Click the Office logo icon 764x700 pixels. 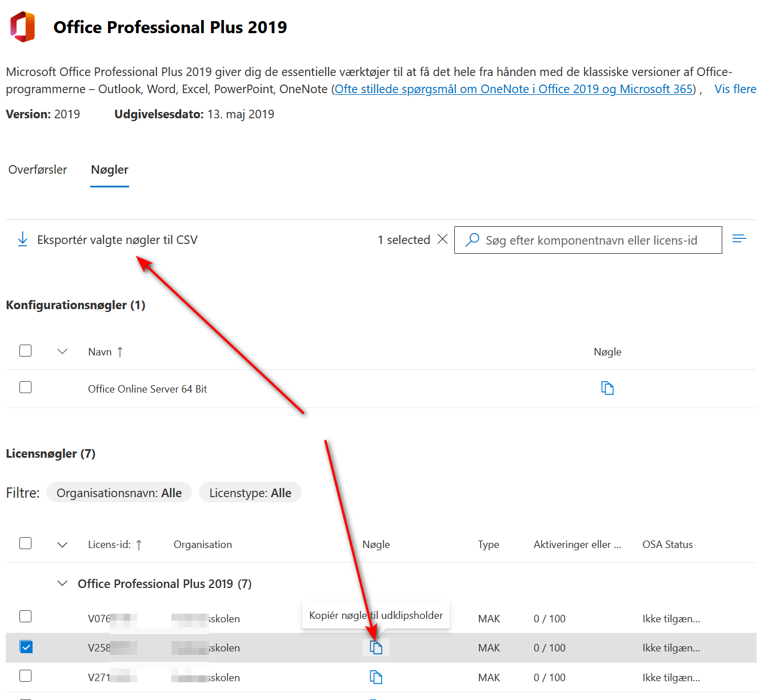pos(23,27)
